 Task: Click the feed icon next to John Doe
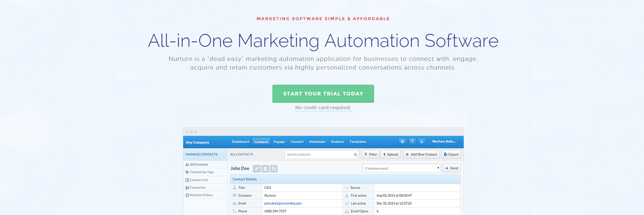(x=274, y=169)
